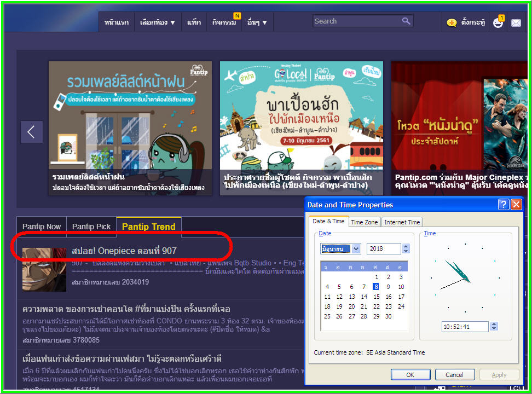
Task: Click the search magnifier icon
Action: click(406, 21)
